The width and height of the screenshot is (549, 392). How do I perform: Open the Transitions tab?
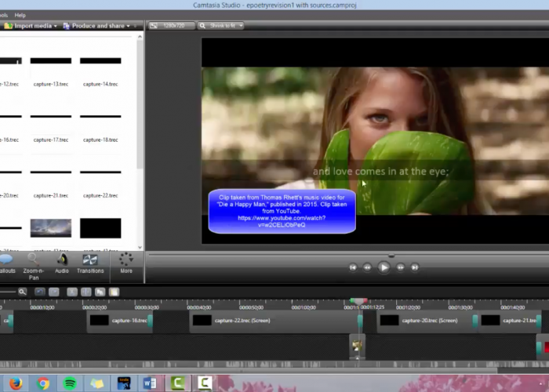pyautogui.click(x=90, y=263)
